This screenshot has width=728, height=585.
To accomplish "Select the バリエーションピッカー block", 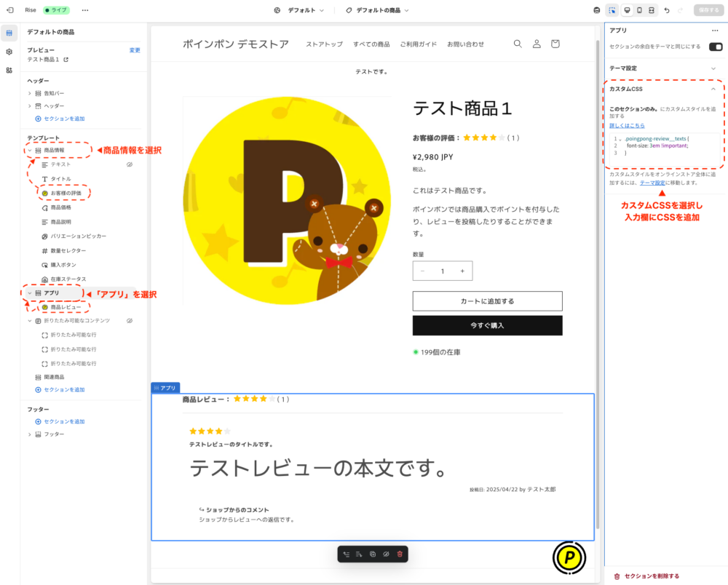I will pos(79,236).
